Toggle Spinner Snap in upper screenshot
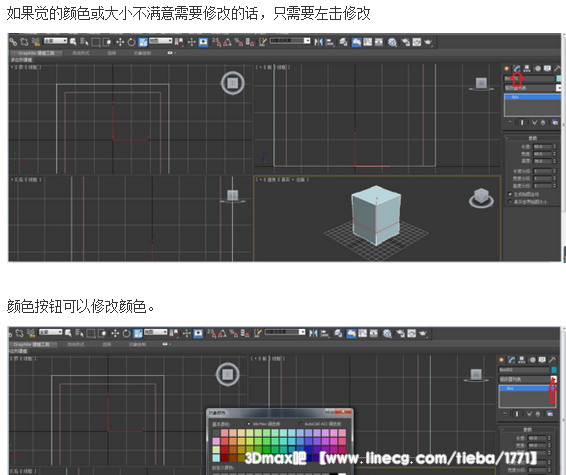The width and height of the screenshot is (566, 475). (x=250, y=42)
